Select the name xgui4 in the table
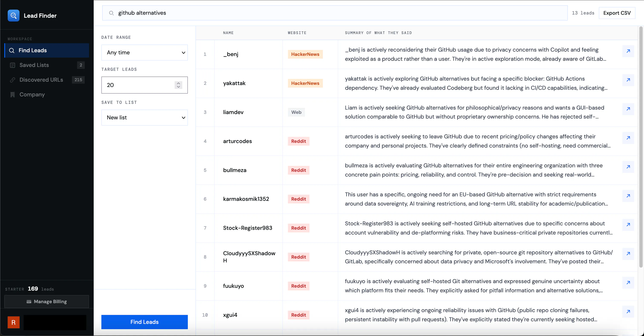Image resolution: width=644 pixels, height=336 pixels. (230, 315)
